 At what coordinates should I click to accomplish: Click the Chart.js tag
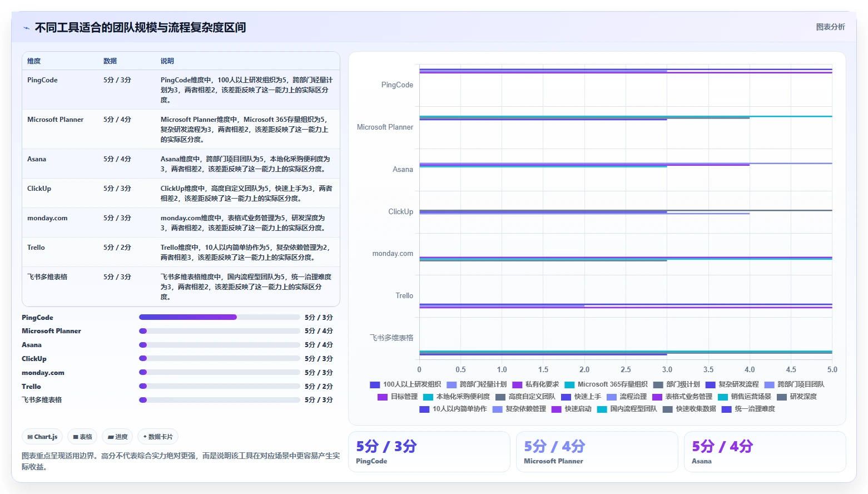42,437
